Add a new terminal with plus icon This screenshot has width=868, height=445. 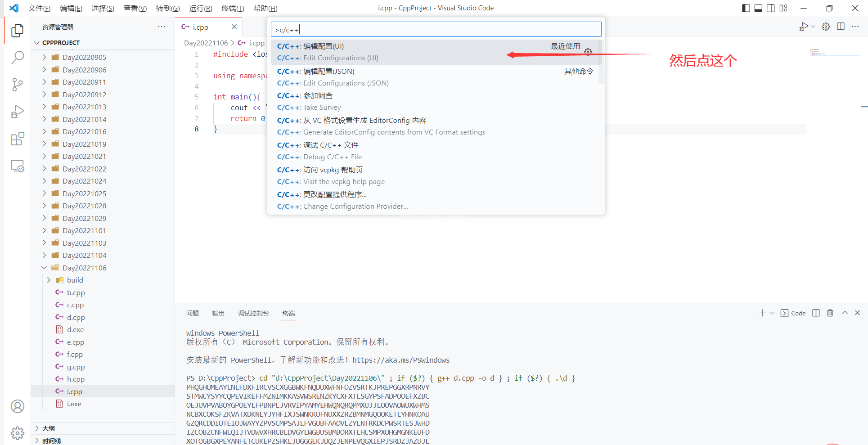pyautogui.click(x=762, y=313)
